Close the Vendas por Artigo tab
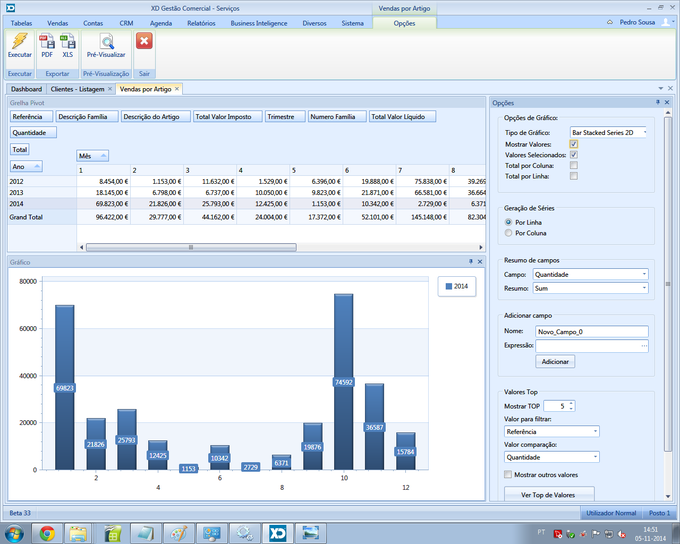Image resolution: width=680 pixels, height=544 pixels. click(178, 89)
